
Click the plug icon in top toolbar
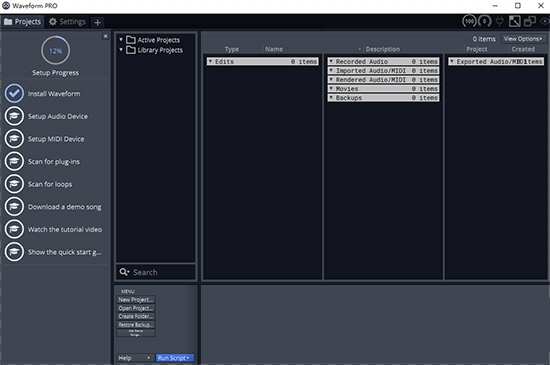click(x=499, y=21)
